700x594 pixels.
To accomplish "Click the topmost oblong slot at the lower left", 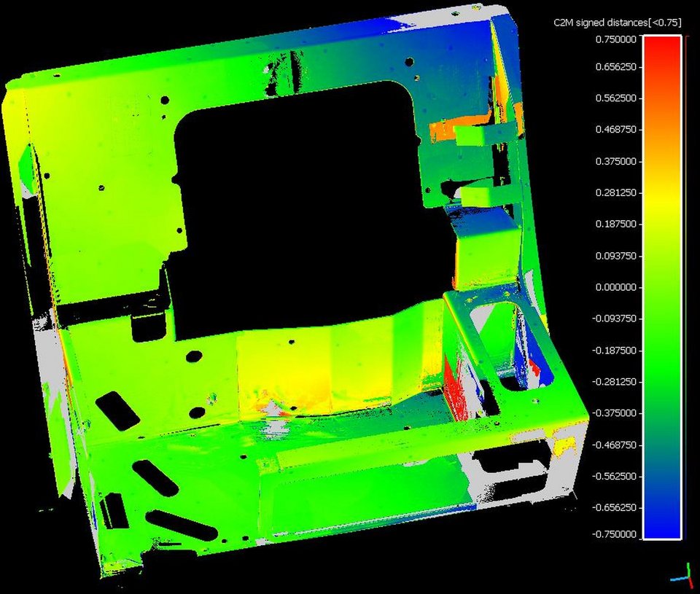I will pos(117,410).
